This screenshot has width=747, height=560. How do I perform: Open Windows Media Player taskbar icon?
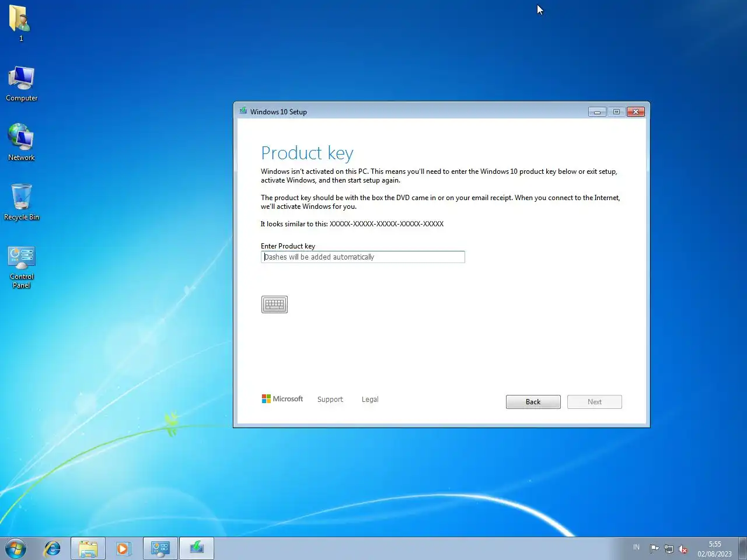click(123, 548)
